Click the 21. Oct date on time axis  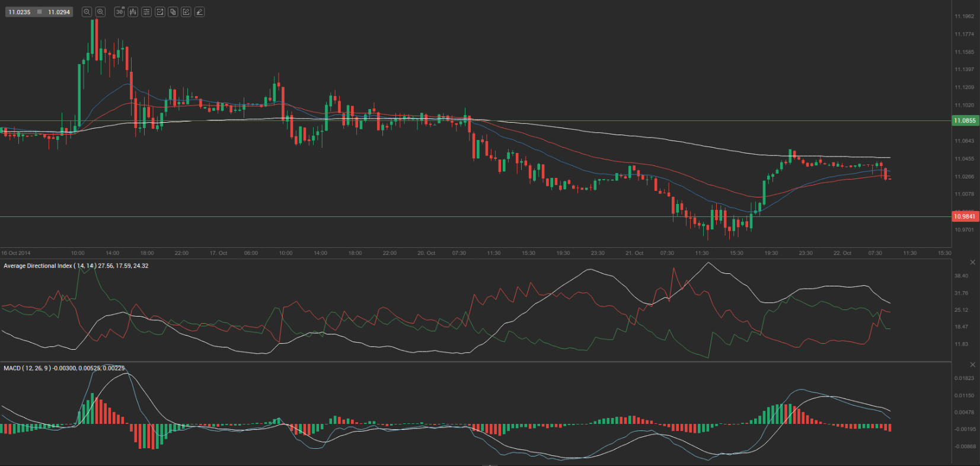[634, 253]
